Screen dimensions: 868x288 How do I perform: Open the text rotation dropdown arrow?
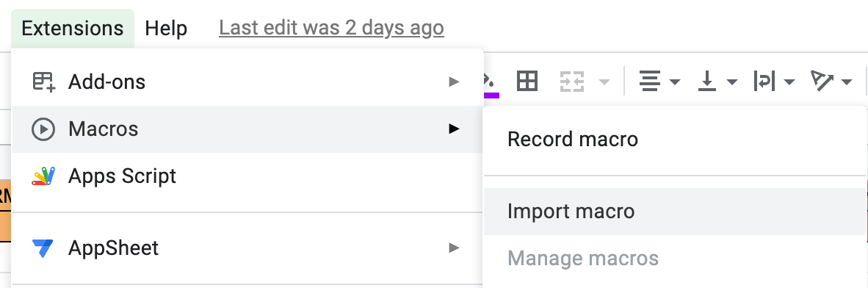click(847, 82)
